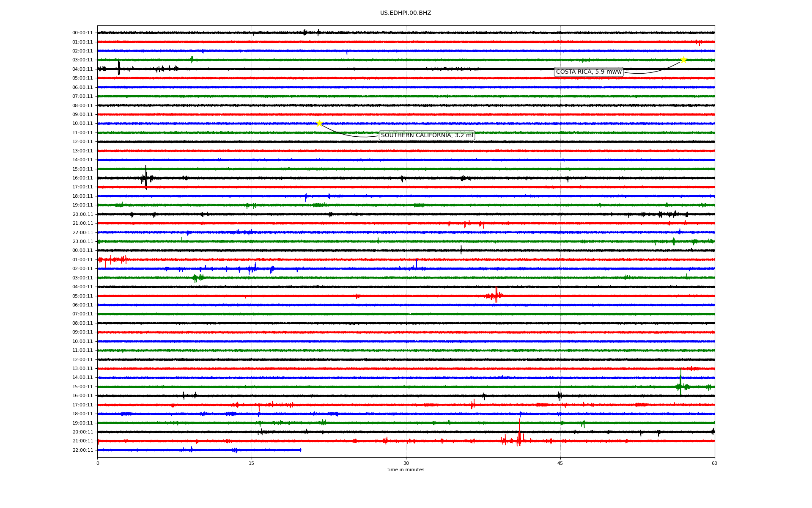Click the yellow star on the 10:00:11 trace
The width and height of the screenshot is (812, 508).
click(x=319, y=123)
